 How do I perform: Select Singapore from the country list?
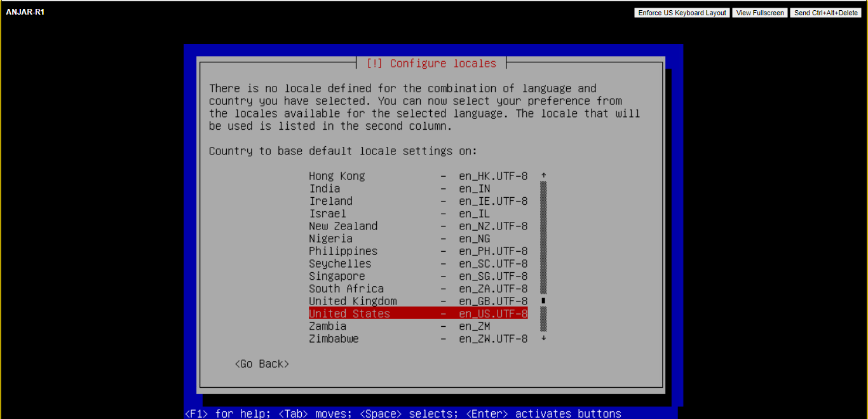click(417, 276)
